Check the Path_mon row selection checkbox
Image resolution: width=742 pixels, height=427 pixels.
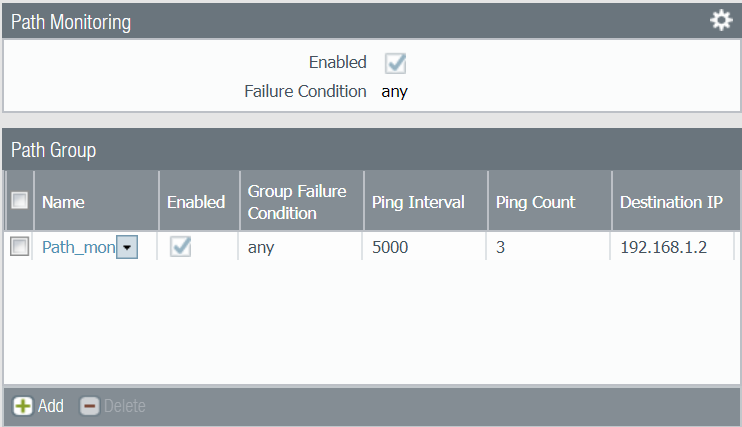[x=19, y=247]
